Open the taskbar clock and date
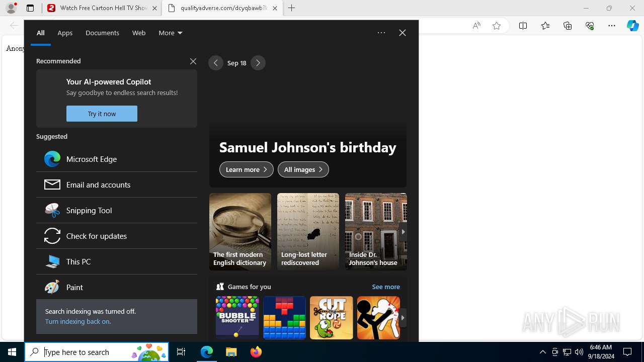The height and width of the screenshot is (362, 644). click(601, 352)
